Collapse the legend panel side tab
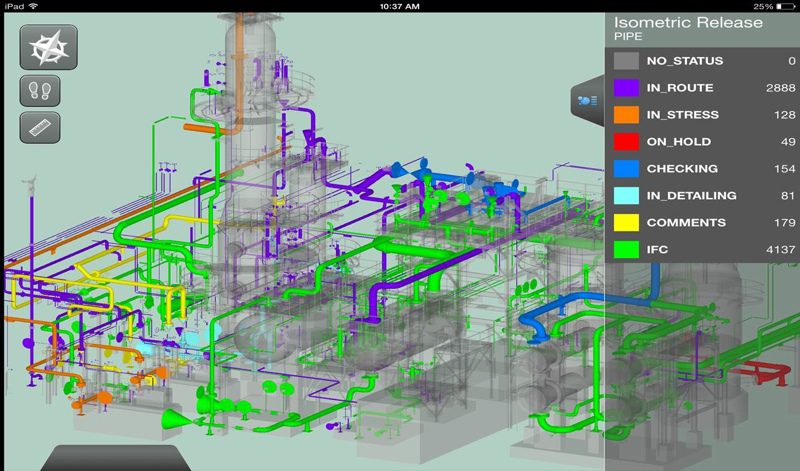The height and width of the screenshot is (471, 800). pos(587,99)
